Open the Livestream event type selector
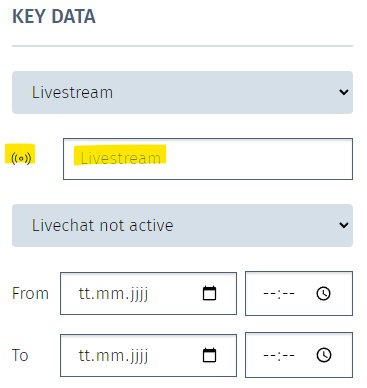The image size is (367, 388). [182, 92]
